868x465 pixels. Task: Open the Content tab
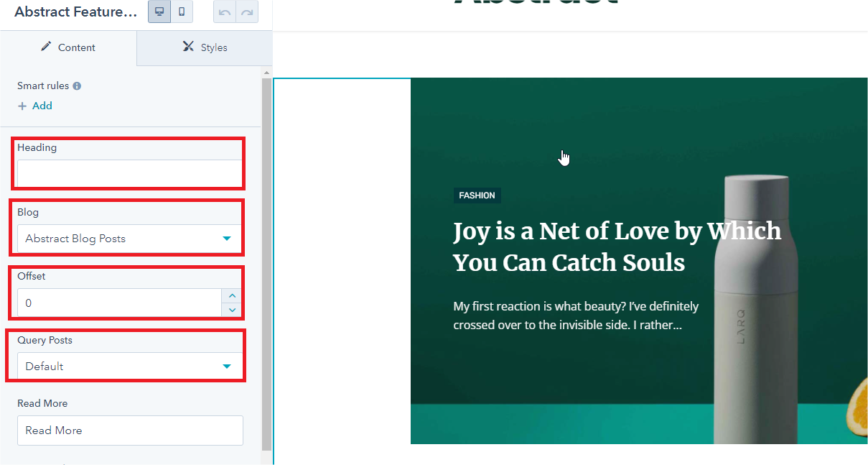point(68,47)
